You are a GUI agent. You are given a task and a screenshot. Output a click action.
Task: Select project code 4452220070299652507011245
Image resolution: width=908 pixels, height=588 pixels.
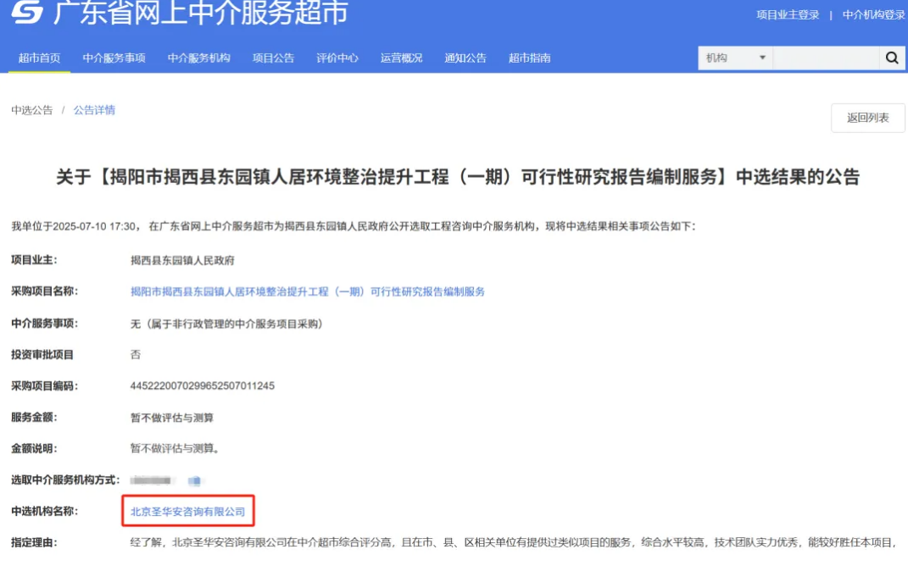pos(203,386)
